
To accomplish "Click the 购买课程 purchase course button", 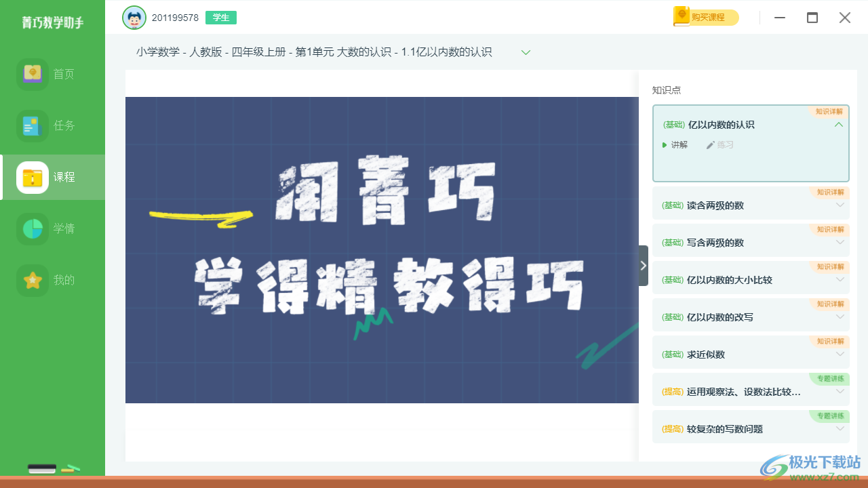I will click(x=705, y=17).
